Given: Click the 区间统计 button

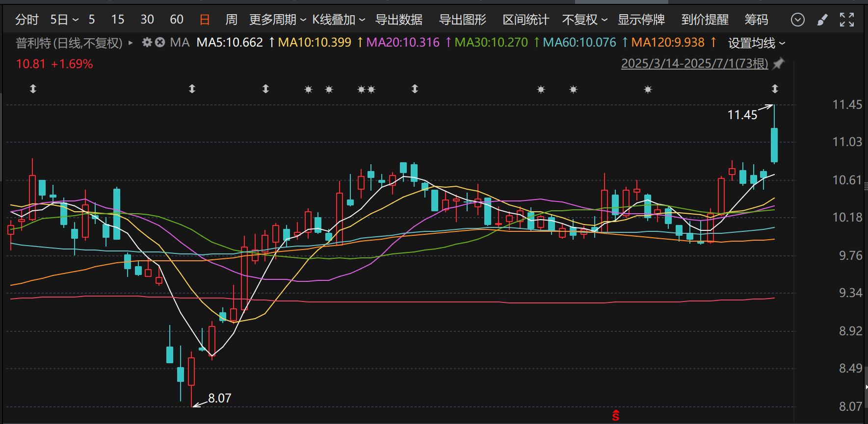Looking at the screenshot, I should pyautogui.click(x=526, y=20).
